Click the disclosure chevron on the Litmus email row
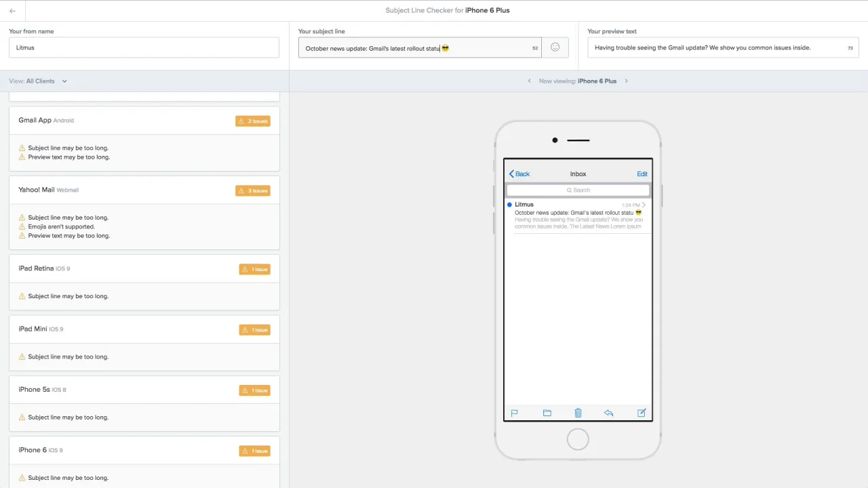The image size is (868, 488). coord(644,205)
